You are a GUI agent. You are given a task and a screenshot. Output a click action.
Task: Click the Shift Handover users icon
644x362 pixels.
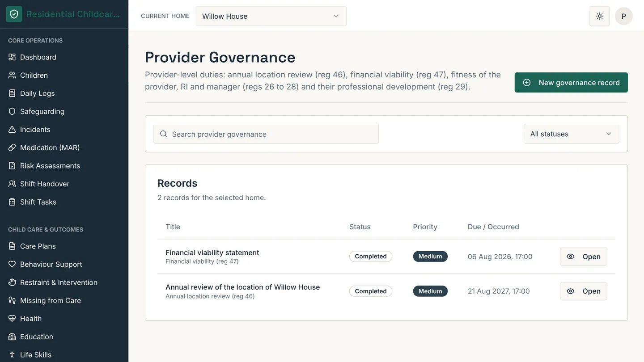pyautogui.click(x=12, y=184)
